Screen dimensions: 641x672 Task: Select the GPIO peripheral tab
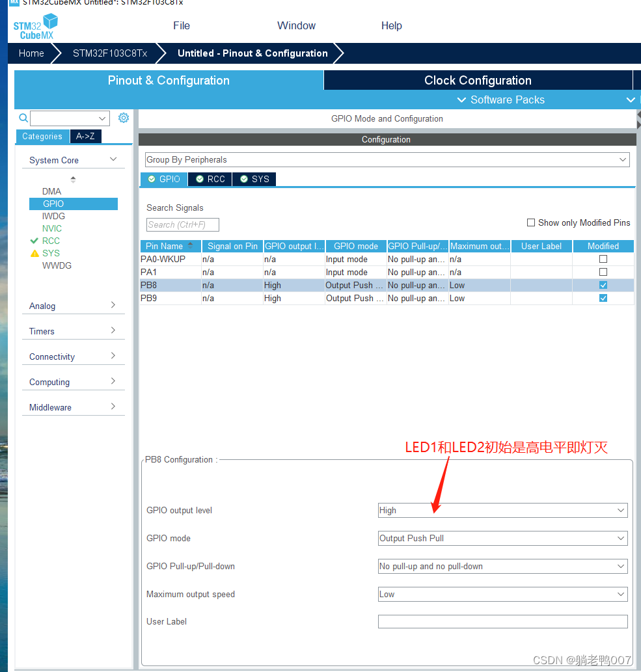click(x=164, y=179)
